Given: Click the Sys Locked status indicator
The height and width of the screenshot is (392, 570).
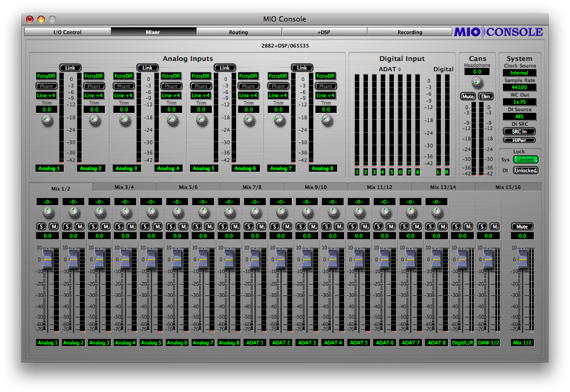Looking at the screenshot, I should coord(526,159).
